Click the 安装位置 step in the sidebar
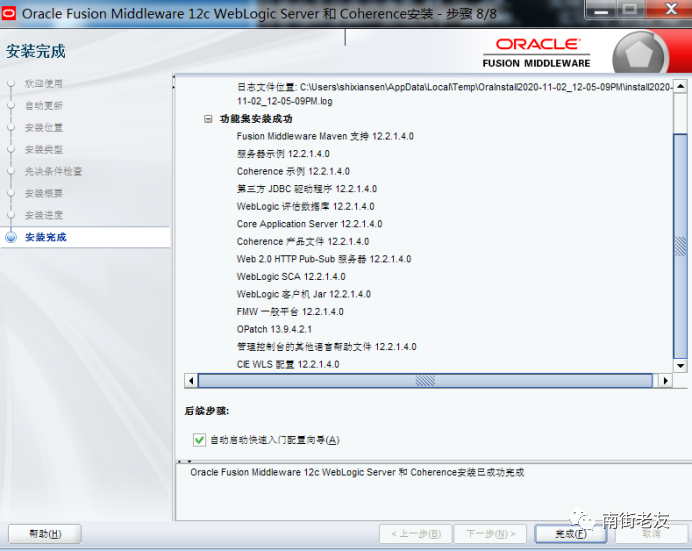 tap(44, 128)
